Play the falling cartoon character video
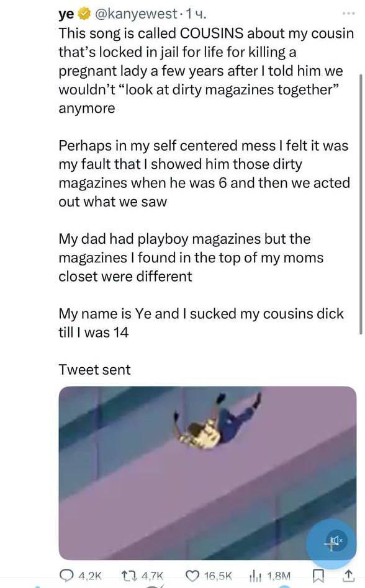 tap(207, 473)
